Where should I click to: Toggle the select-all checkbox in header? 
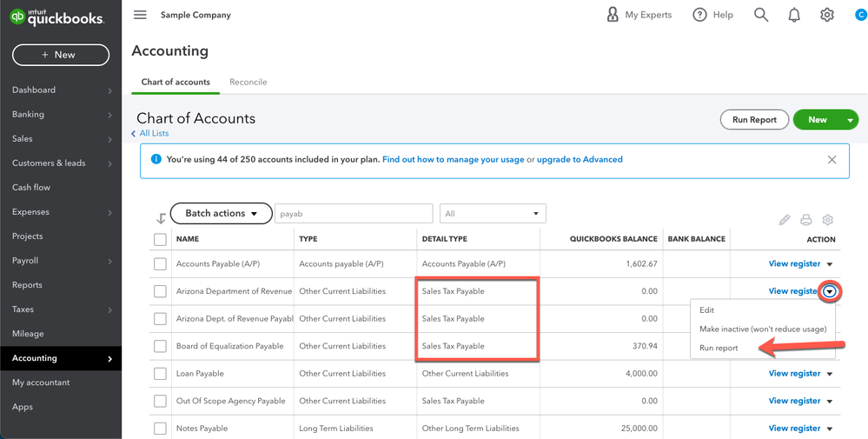[x=160, y=239]
